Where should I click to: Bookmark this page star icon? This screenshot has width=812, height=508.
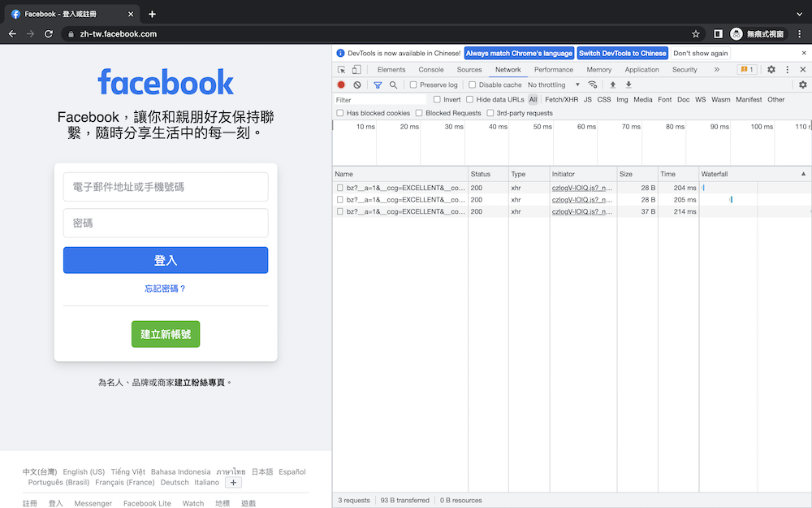(696, 33)
